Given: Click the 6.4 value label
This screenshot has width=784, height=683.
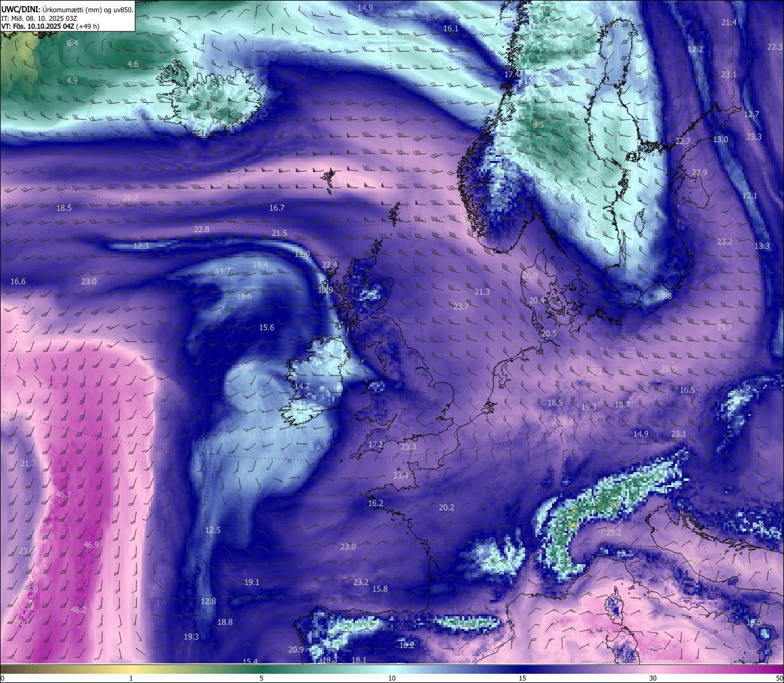Looking at the screenshot, I should click(72, 43).
